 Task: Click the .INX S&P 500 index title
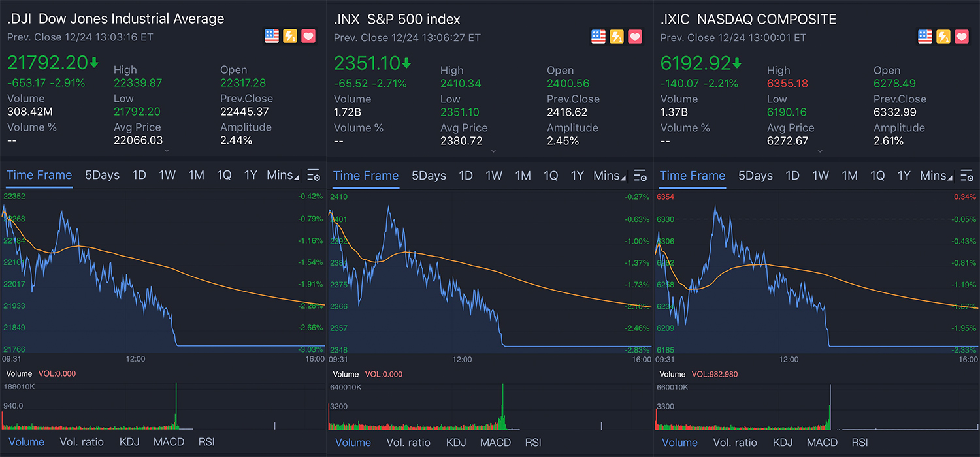click(x=397, y=19)
